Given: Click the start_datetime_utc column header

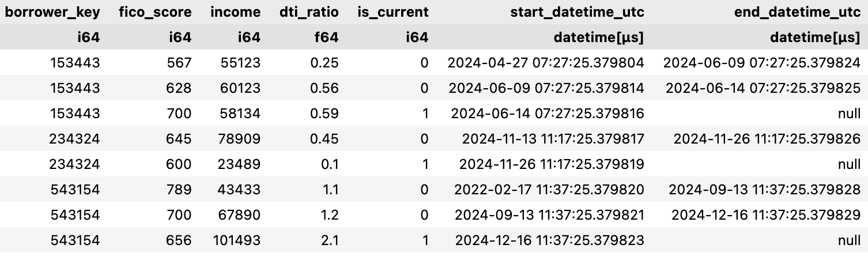Looking at the screenshot, I should tap(577, 12).
